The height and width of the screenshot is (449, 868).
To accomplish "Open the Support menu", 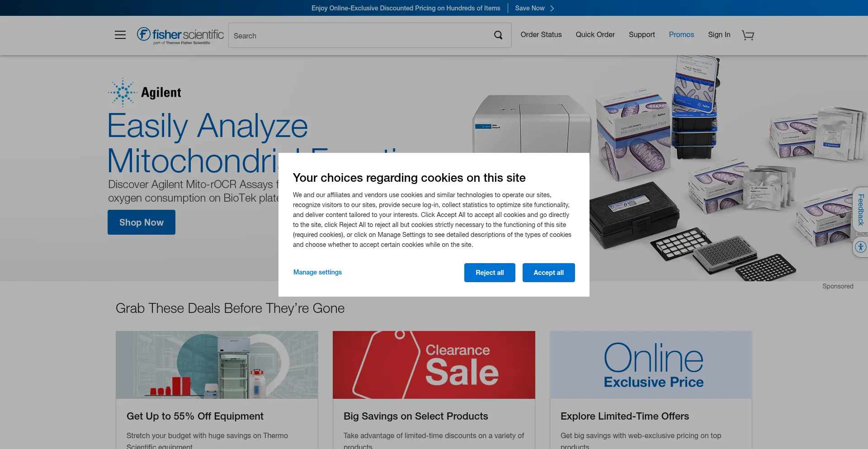I will pos(642,34).
